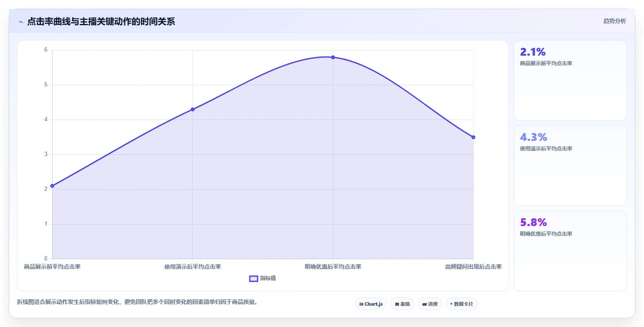644x327 pixels.
Task: Click the 使用演示后平均点击率 caption in the stat card
Action: tap(546, 149)
